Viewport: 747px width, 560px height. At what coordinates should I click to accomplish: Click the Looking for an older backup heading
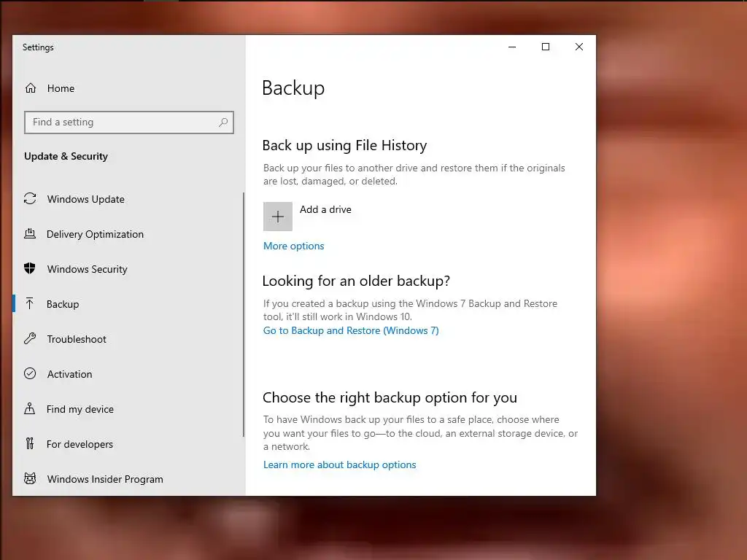coord(356,281)
